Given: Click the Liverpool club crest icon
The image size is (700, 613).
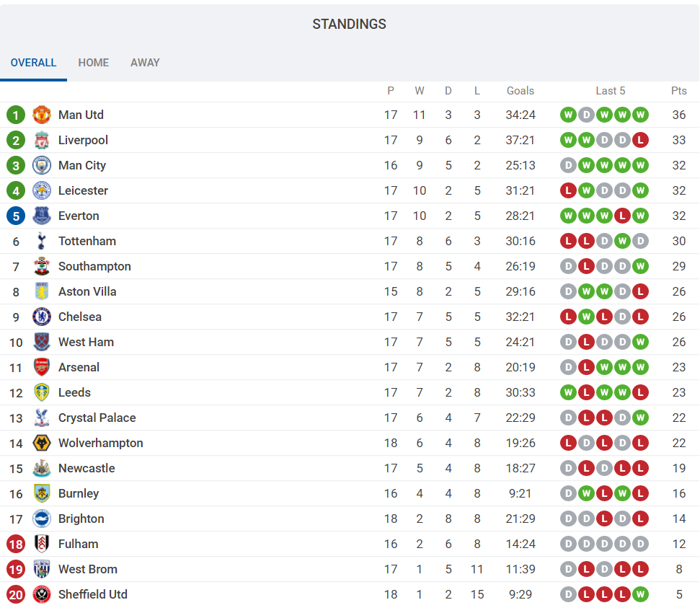Looking at the screenshot, I should pyautogui.click(x=42, y=140).
